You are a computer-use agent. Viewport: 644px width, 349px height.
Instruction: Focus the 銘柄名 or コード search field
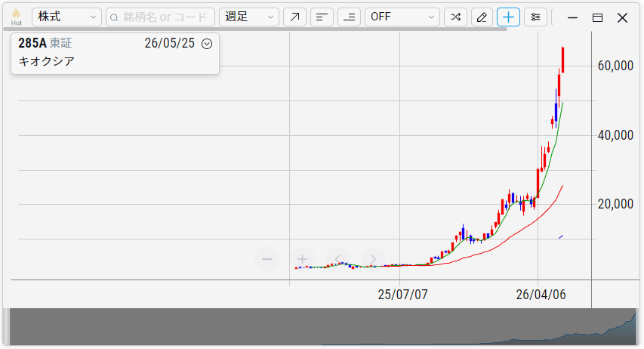pos(160,17)
